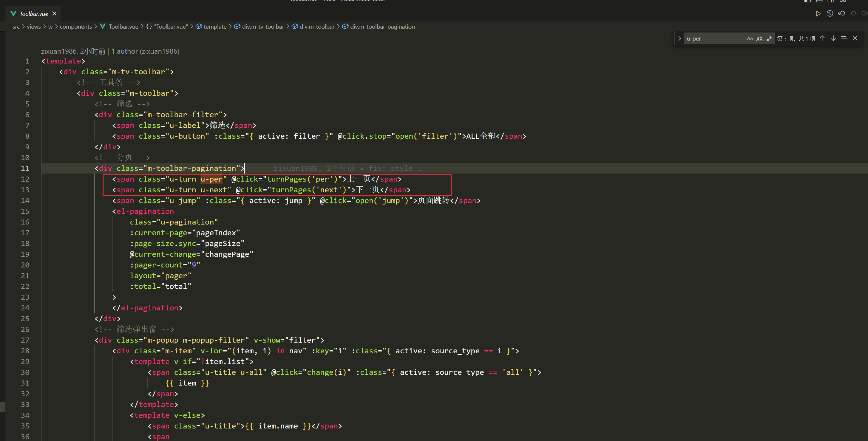Click the components item in the breadcrumb bar
This screenshot has height=441, width=868.
tap(76, 26)
